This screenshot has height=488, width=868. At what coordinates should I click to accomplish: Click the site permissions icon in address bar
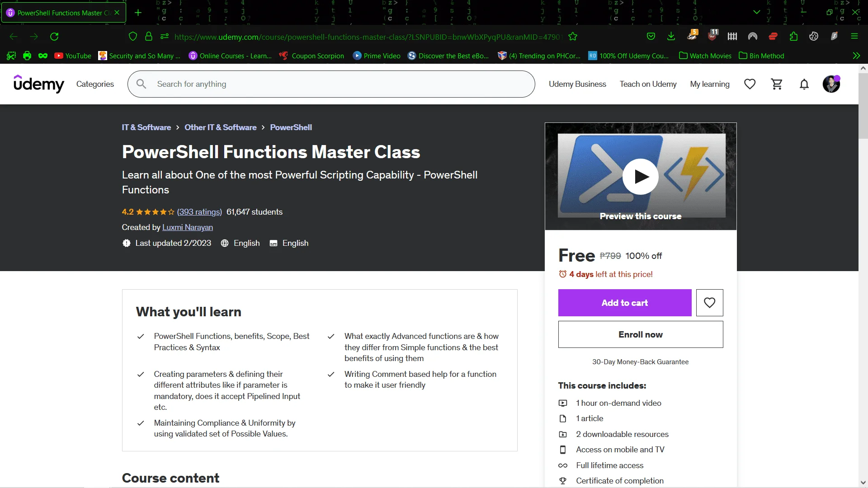pyautogui.click(x=165, y=37)
